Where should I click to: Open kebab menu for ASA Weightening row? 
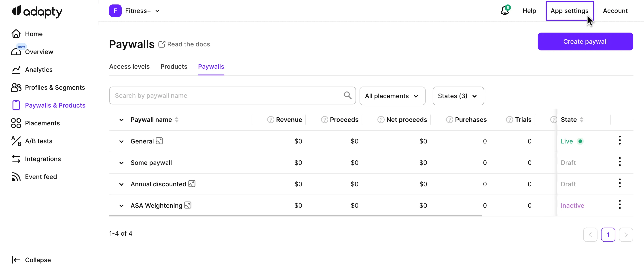(x=619, y=205)
